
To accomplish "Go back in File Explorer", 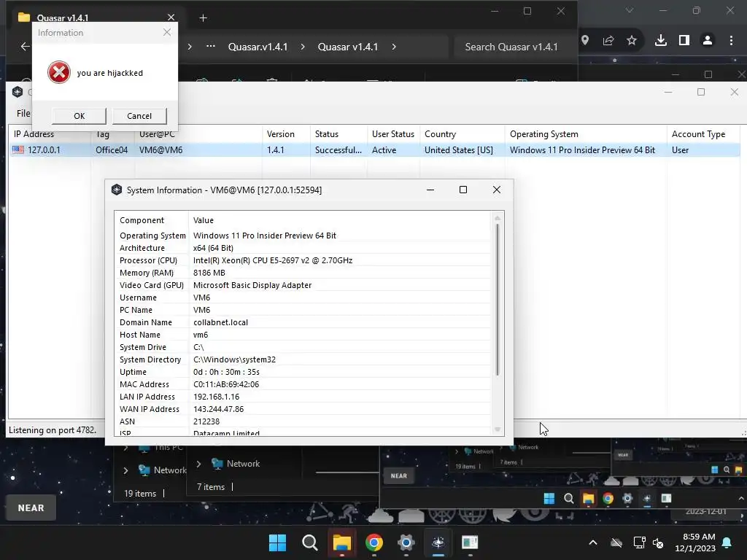I will (25, 46).
